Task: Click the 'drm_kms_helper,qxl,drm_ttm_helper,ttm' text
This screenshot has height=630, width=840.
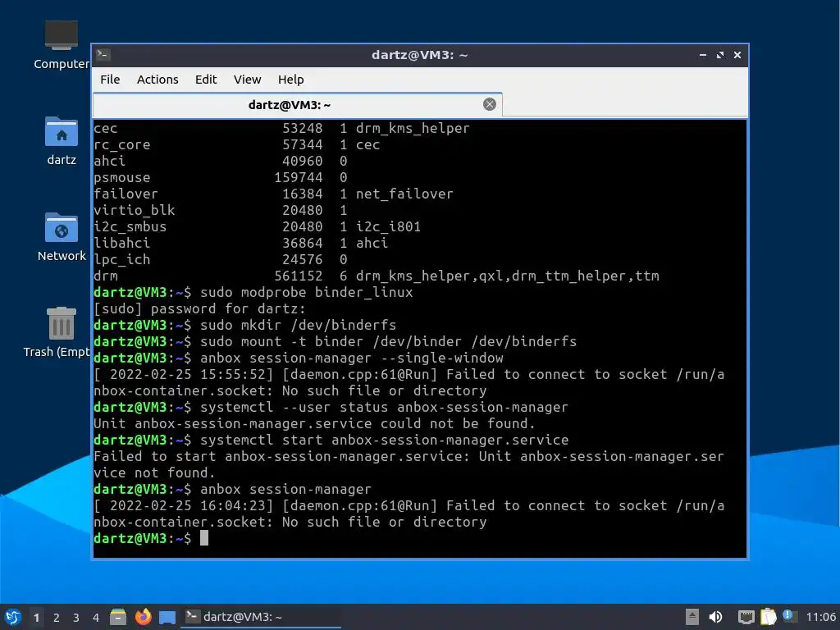Action: [507, 276]
